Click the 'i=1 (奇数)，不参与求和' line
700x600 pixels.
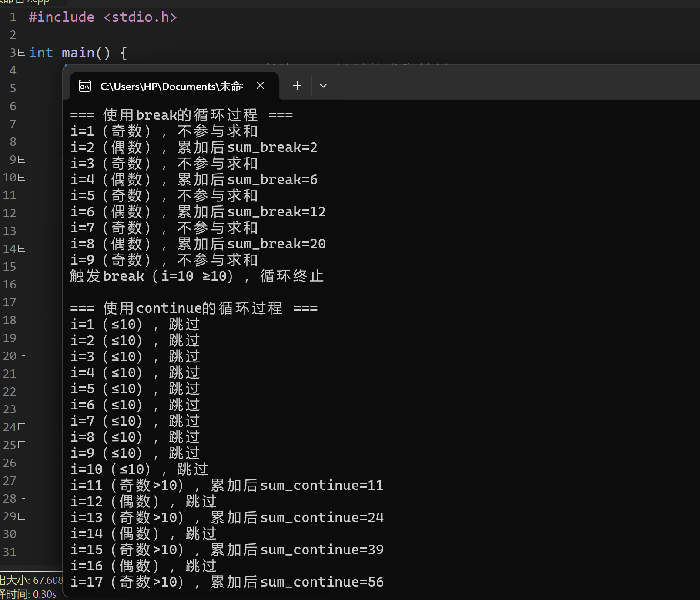tap(164, 131)
